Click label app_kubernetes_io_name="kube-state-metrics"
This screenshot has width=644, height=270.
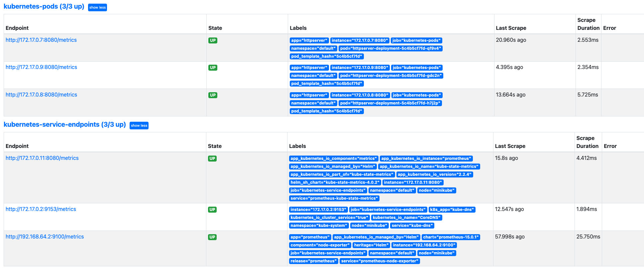pyautogui.click(x=429, y=167)
